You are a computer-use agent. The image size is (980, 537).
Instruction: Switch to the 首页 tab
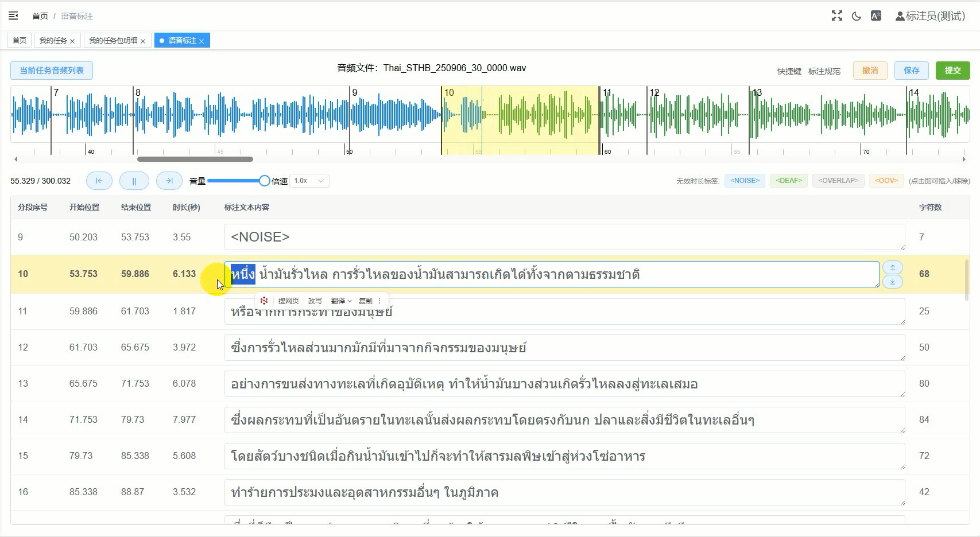pos(20,40)
